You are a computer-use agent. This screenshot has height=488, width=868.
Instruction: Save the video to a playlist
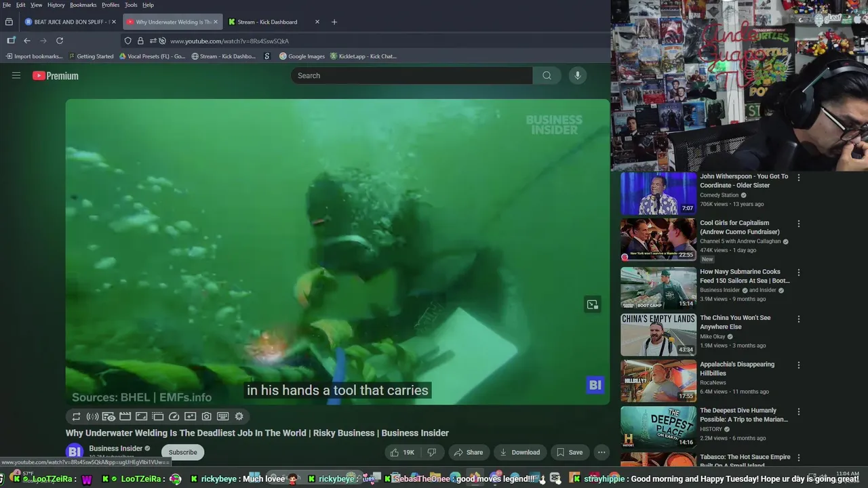pyautogui.click(x=570, y=452)
